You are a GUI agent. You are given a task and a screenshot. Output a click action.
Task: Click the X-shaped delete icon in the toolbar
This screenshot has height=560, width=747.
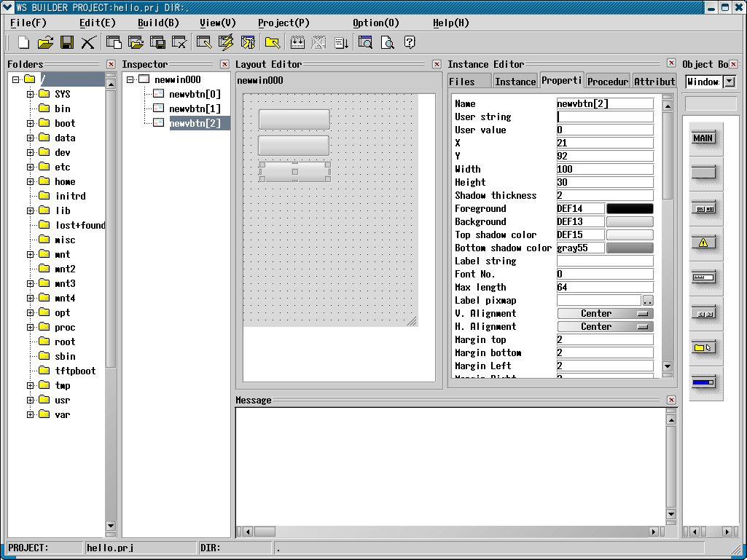88,42
